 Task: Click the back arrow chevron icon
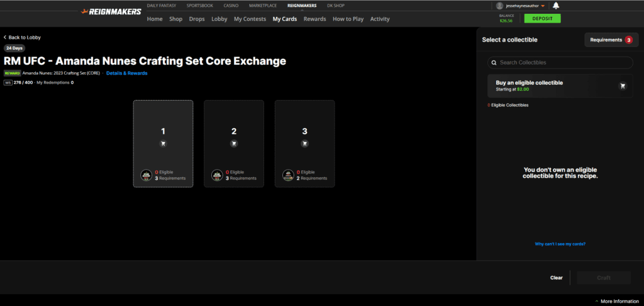[x=5, y=37]
